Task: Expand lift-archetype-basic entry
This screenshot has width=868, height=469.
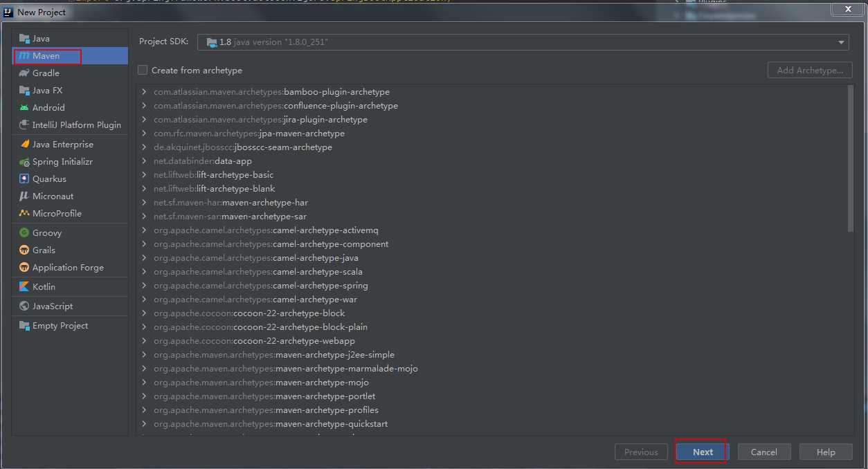Action: tap(144, 175)
